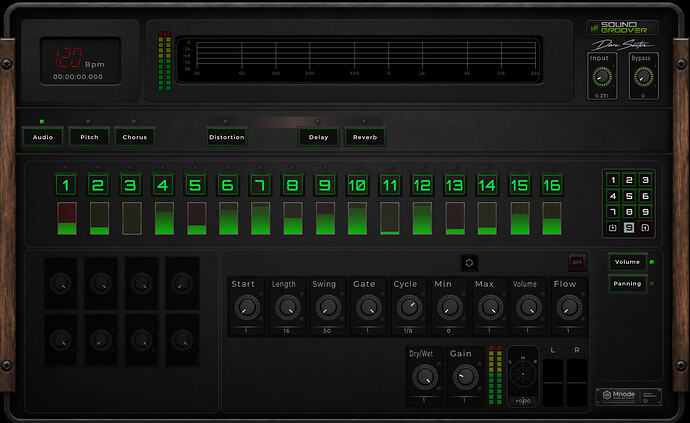The width and height of the screenshot is (690, 423).
Task: Click the Max knob
Action: pyautogui.click(x=490, y=307)
